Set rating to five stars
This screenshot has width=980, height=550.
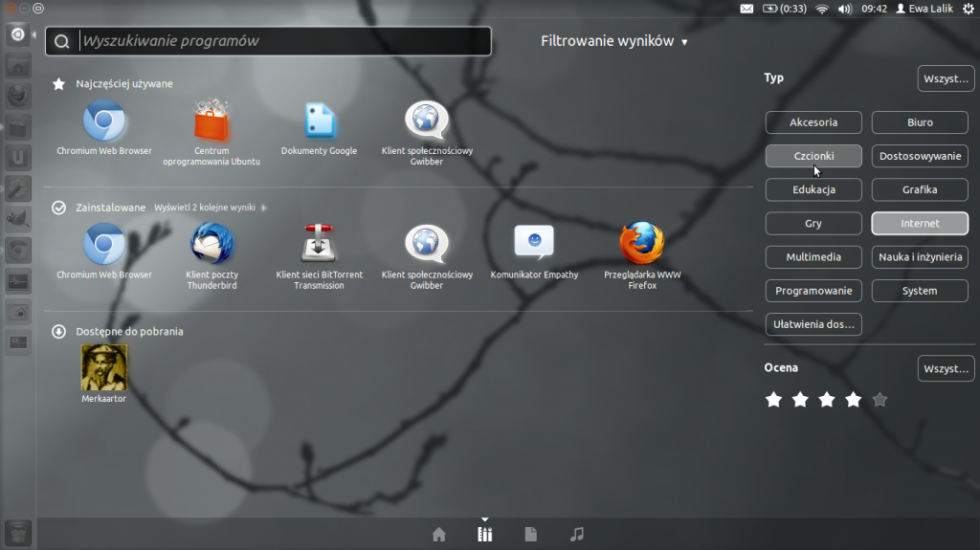(880, 400)
